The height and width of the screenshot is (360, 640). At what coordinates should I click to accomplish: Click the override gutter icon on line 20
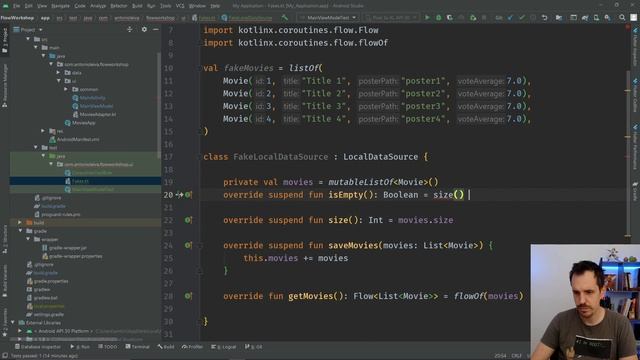tap(188, 195)
